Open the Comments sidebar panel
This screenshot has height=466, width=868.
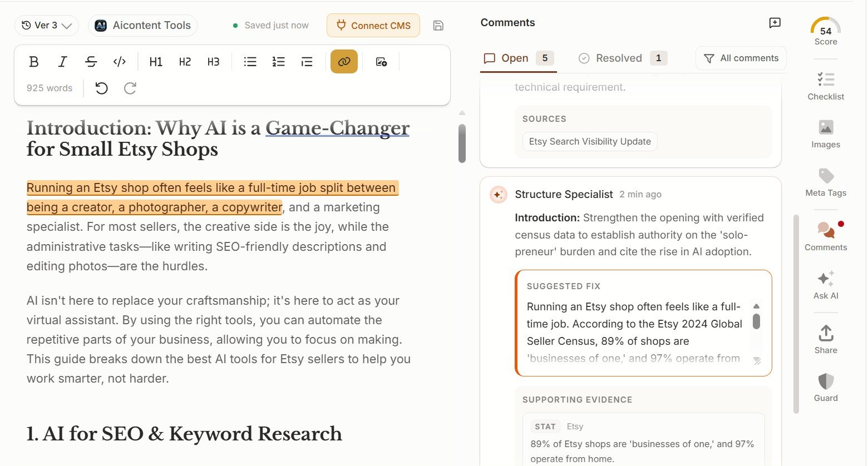(826, 237)
